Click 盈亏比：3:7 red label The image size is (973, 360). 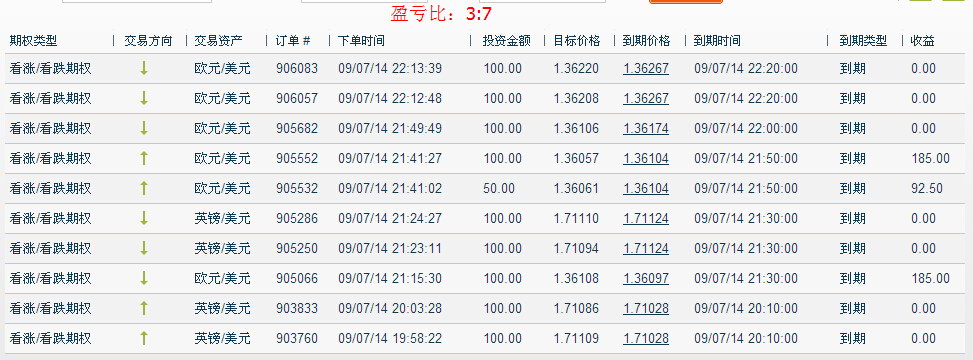441,13
